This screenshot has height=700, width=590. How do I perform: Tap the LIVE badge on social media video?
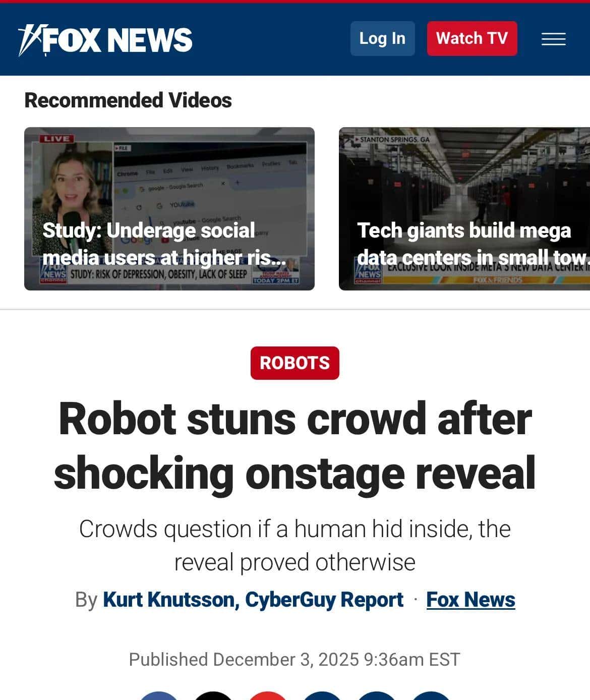(56, 139)
